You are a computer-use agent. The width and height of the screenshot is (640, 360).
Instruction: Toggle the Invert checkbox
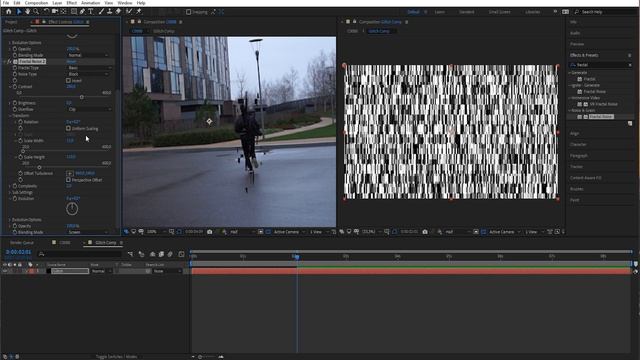coord(68,80)
